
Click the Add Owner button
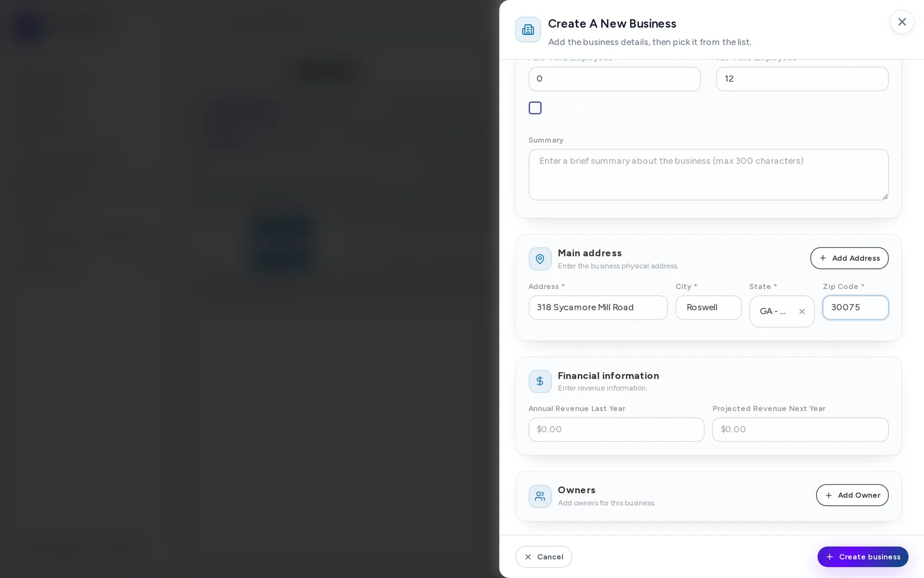pyautogui.click(x=852, y=495)
